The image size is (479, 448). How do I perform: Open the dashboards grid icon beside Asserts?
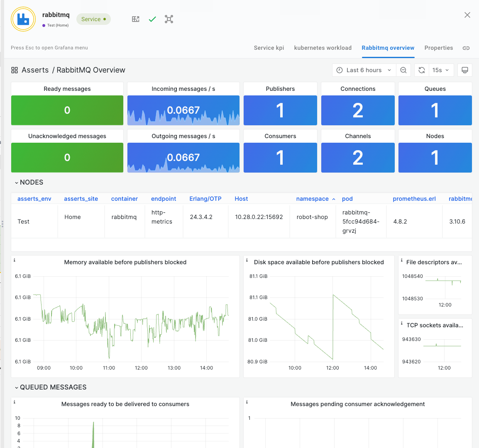pos(15,70)
